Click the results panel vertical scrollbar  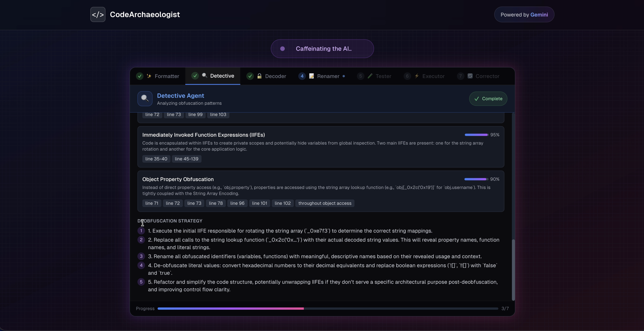coord(513,270)
